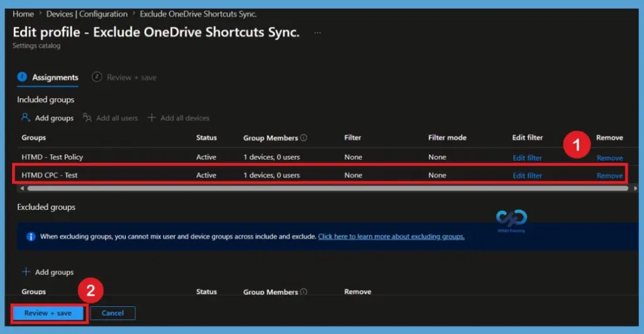This screenshot has height=334, width=644.
Task: Click the Groups header in the Excluded groups table
Action: click(34, 292)
